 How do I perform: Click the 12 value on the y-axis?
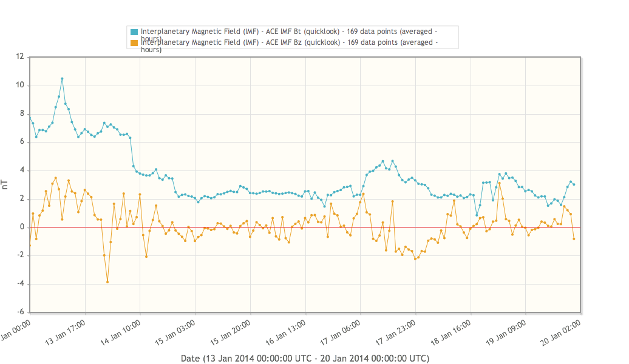(20, 57)
